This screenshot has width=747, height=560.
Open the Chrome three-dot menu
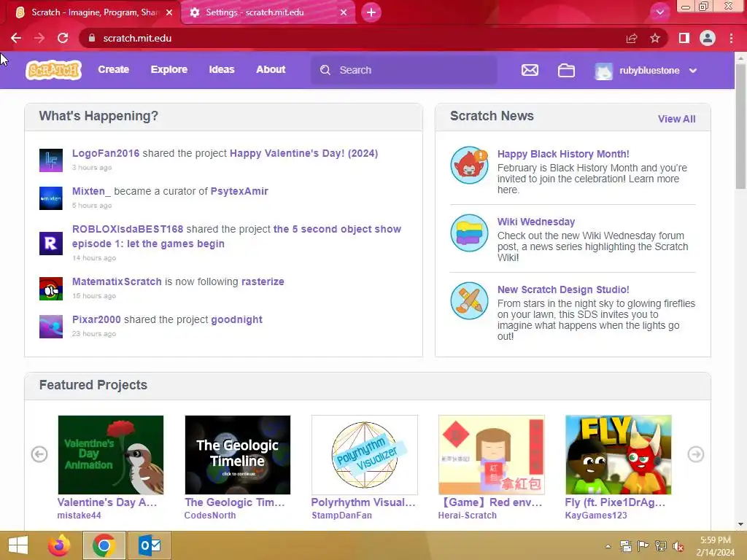pos(731,38)
